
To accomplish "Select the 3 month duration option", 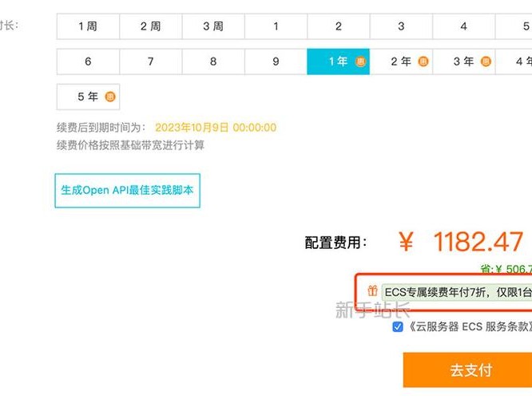I will [x=401, y=26].
